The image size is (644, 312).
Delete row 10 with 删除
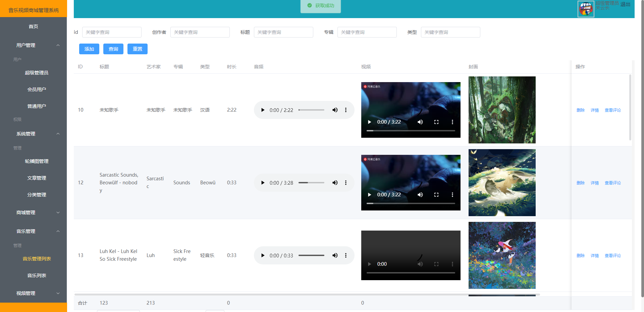pyautogui.click(x=581, y=110)
